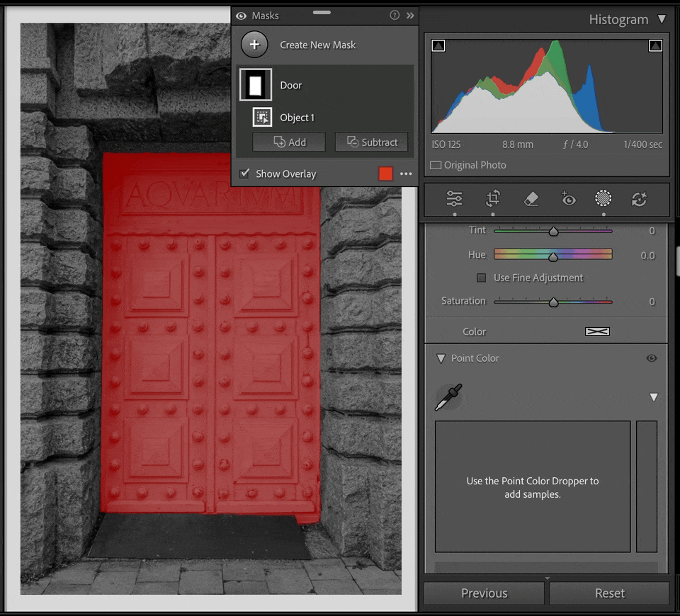
Task: Select the Edit sliders tool icon
Action: coord(454,198)
